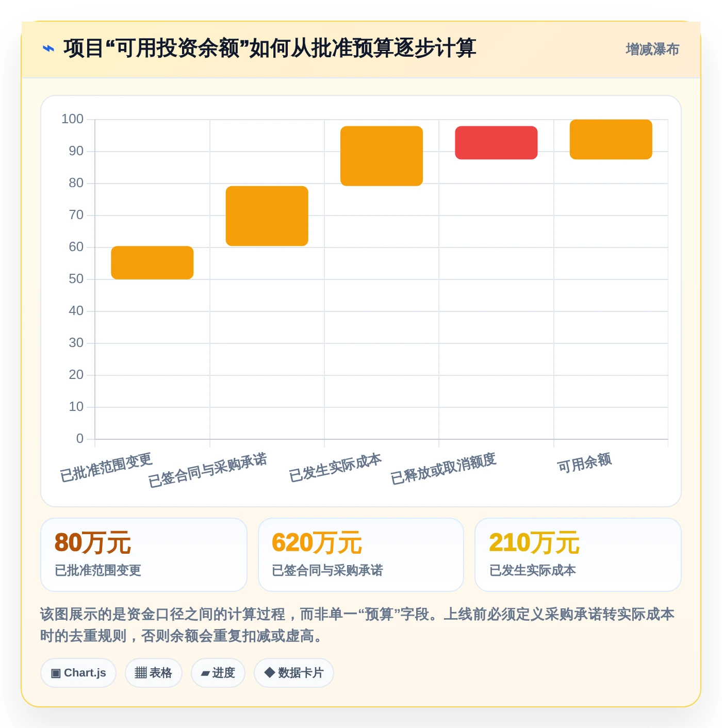Click the blue lightning icon beside the title

point(48,49)
